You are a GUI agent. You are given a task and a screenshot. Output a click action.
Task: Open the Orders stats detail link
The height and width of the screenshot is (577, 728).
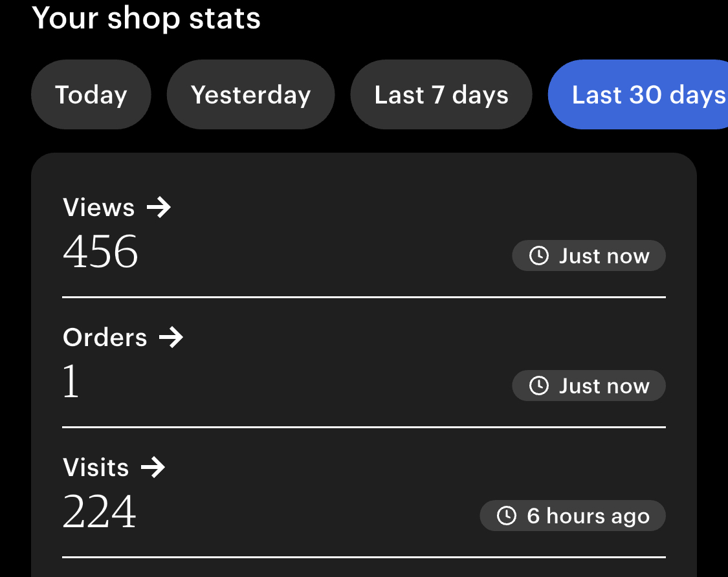click(105, 338)
